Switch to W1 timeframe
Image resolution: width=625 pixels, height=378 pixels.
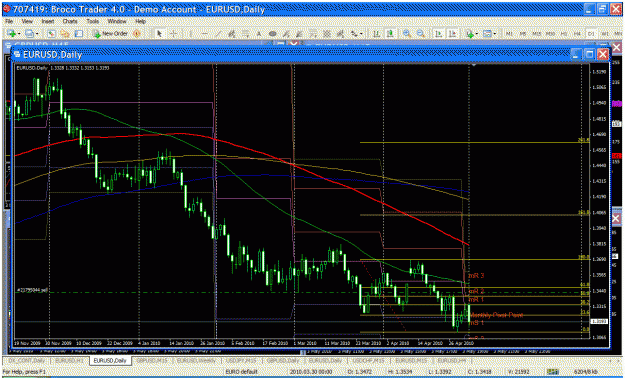605,34
